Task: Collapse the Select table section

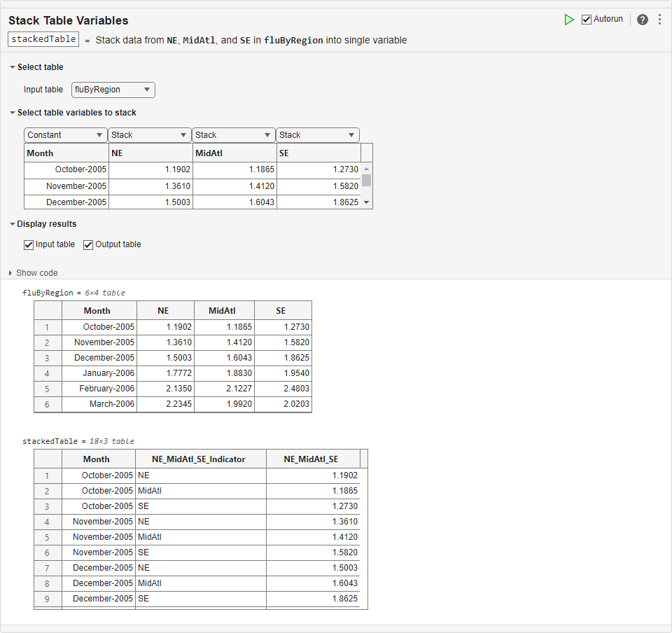Action: point(13,67)
